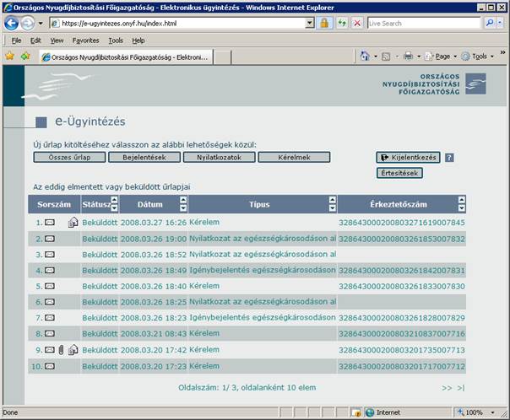Click in the Live Search input field
The width and height of the screenshot is (510, 420).
point(422,24)
